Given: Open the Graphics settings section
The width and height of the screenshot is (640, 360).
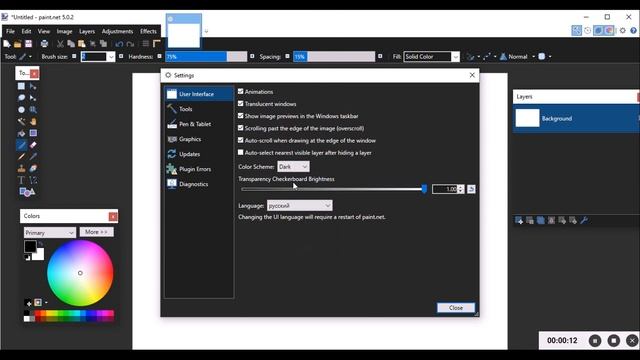Looking at the screenshot, I should (x=199, y=139).
